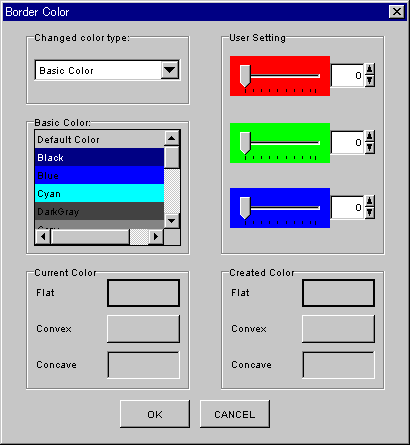Click the Current Color Flat swatch

pyautogui.click(x=143, y=293)
